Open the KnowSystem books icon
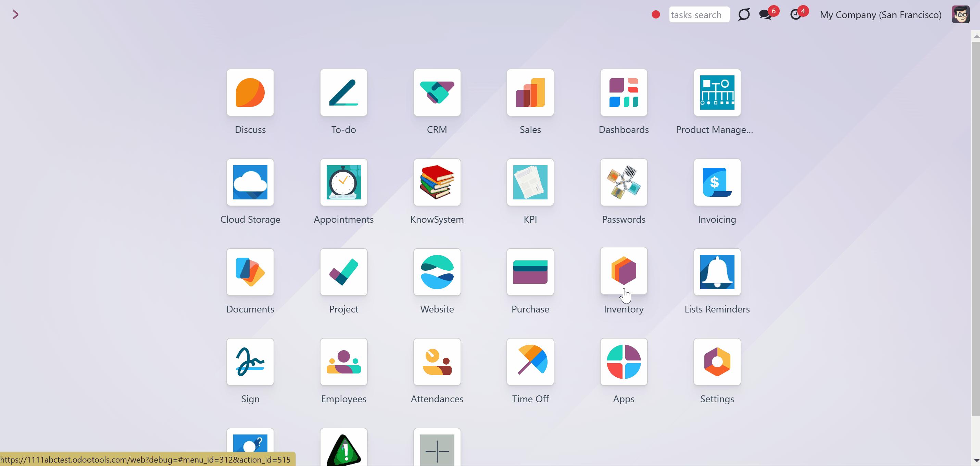The width and height of the screenshot is (980, 466). [x=437, y=182]
